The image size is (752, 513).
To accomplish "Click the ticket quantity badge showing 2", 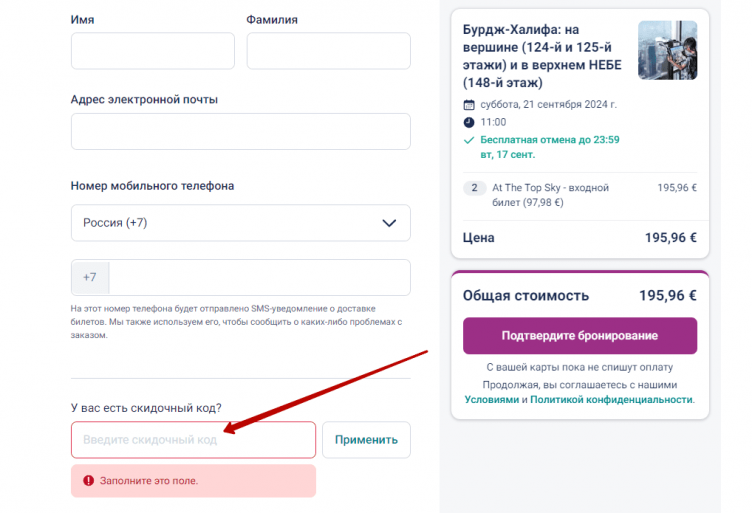I will [474, 188].
